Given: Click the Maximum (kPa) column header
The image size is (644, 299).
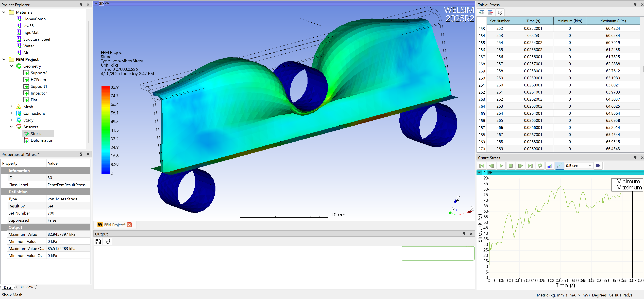Looking at the screenshot, I should 613,21.
